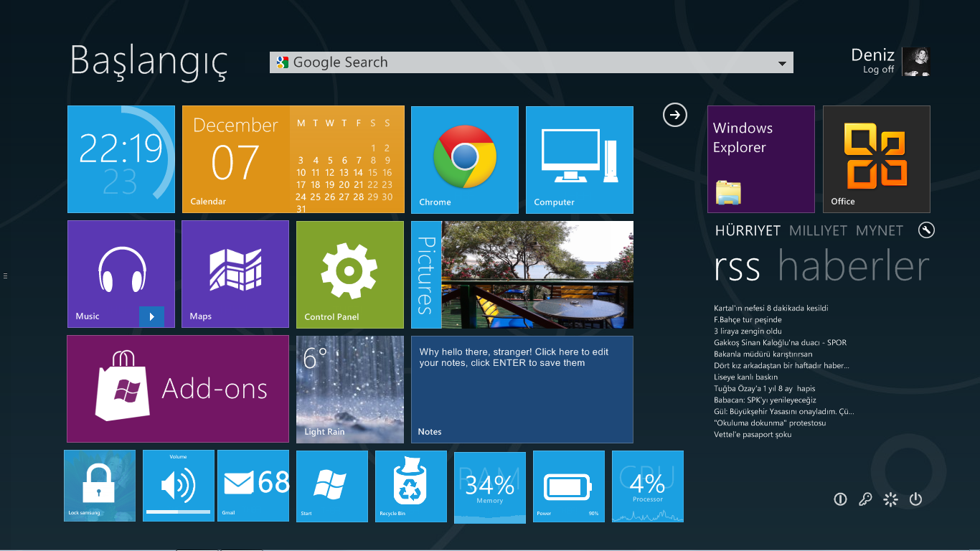
Task: Open the Add-ons store tile
Action: click(x=178, y=389)
